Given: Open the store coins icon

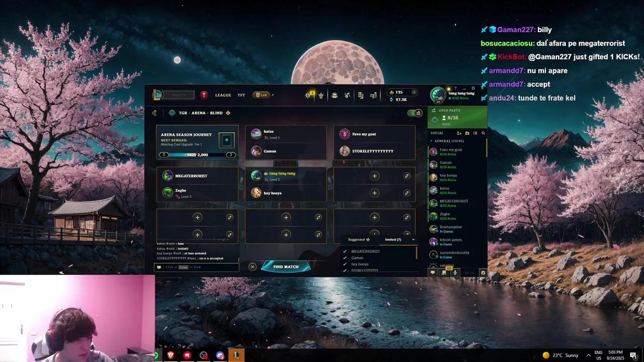Looking at the screenshot, I should [373, 95].
